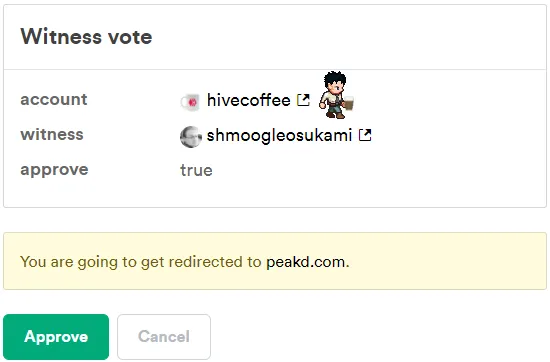Click the approve value true
Viewport: 550px width, 362px height.
coord(196,170)
